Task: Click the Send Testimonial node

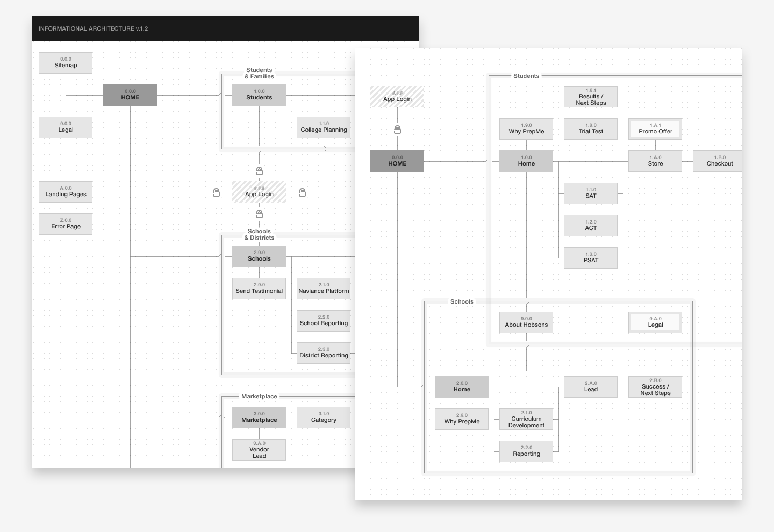Action: [x=259, y=289]
